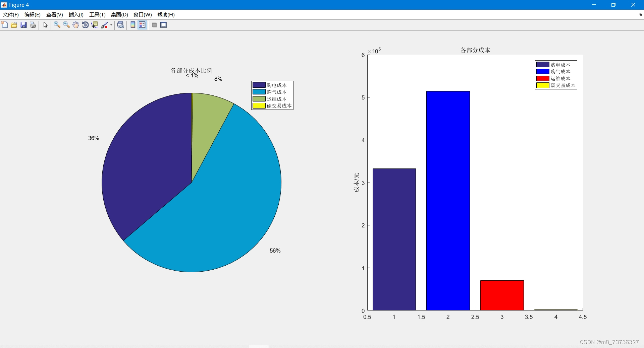Image resolution: width=644 pixels, height=348 pixels.
Task: Click the y-axis label 成本/元
Action: pos(356,183)
